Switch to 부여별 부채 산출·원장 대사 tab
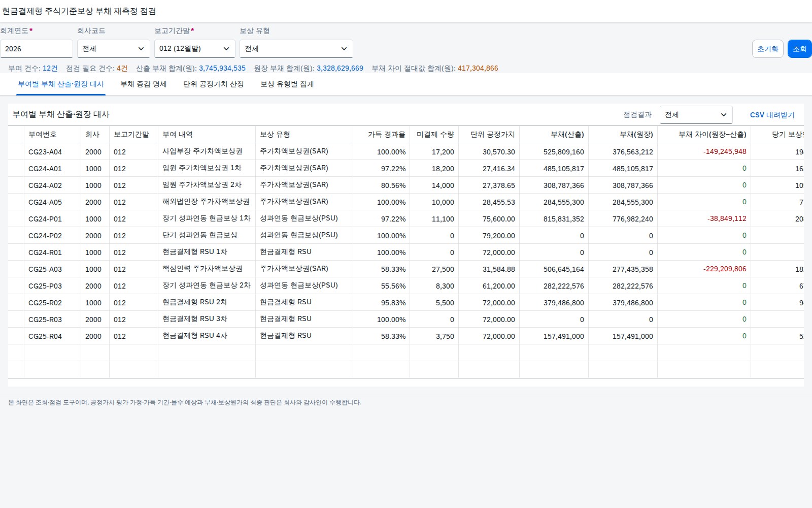The height and width of the screenshot is (508, 812). (x=61, y=84)
